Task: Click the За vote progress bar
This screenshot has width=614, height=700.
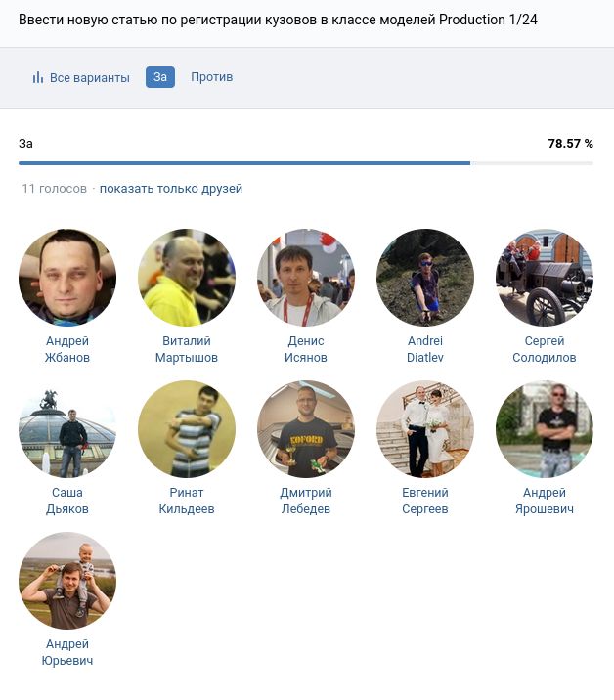Action: pos(306,163)
